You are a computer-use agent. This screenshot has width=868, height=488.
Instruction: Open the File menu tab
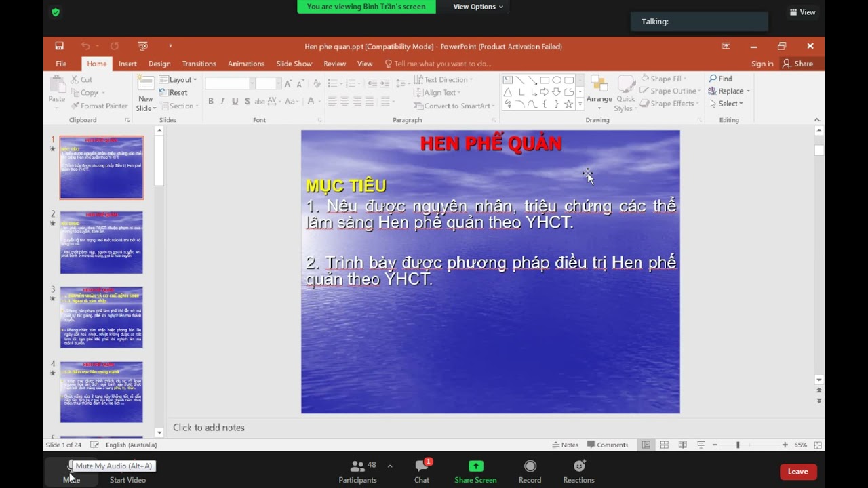point(61,64)
